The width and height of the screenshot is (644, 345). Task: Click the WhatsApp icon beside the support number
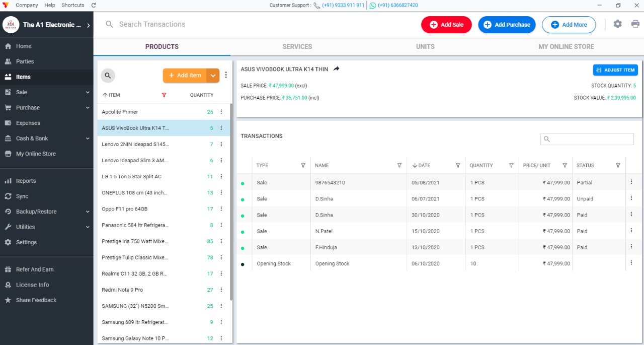coord(372,5)
